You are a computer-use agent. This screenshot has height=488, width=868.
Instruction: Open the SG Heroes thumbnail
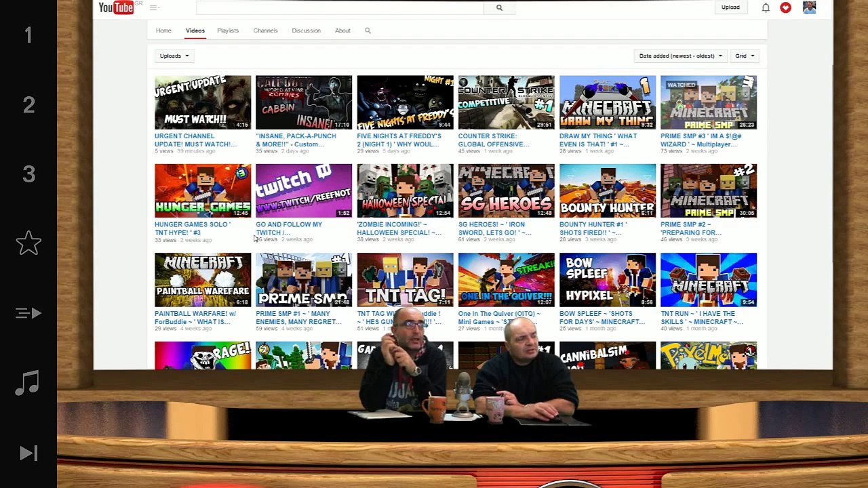pos(506,190)
